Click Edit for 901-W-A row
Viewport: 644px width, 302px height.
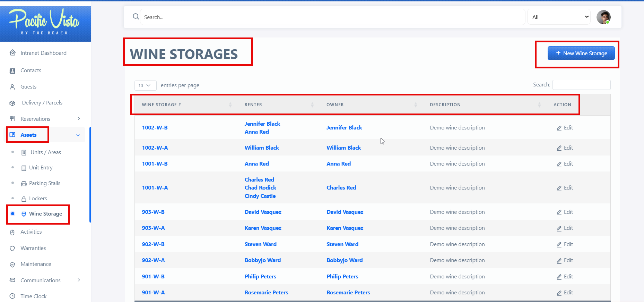click(565, 292)
